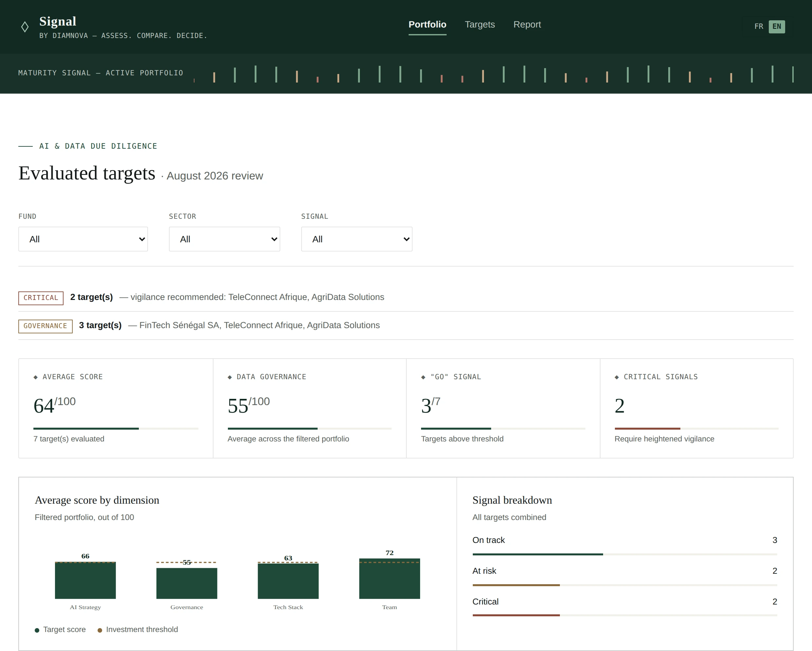Click the 55/100 Data Governance value
This screenshot has height=651, width=812.
tap(249, 405)
